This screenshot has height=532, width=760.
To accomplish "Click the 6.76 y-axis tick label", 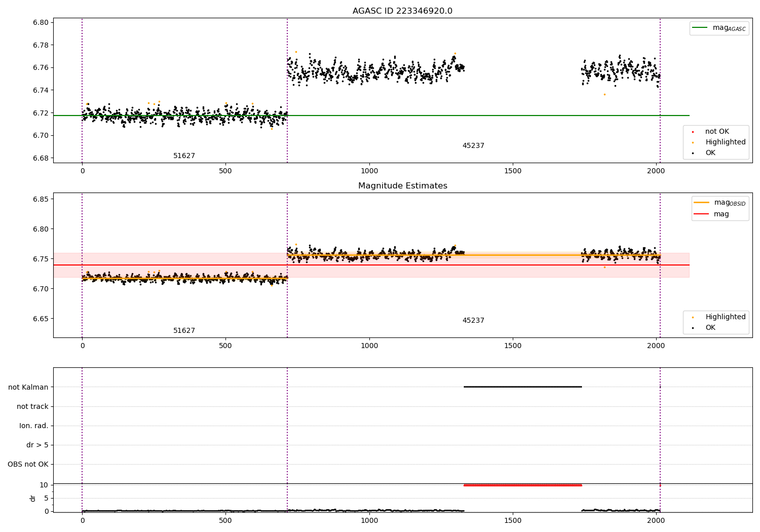I will [41, 68].
